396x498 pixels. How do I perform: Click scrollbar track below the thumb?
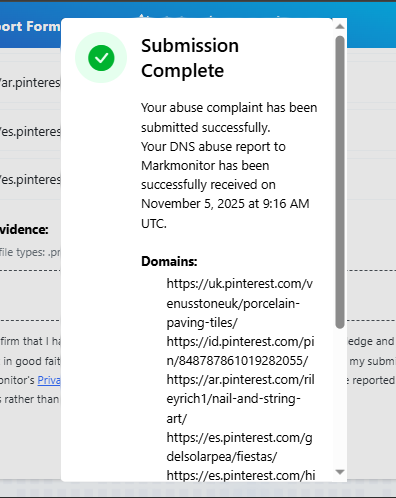[x=340, y=397]
